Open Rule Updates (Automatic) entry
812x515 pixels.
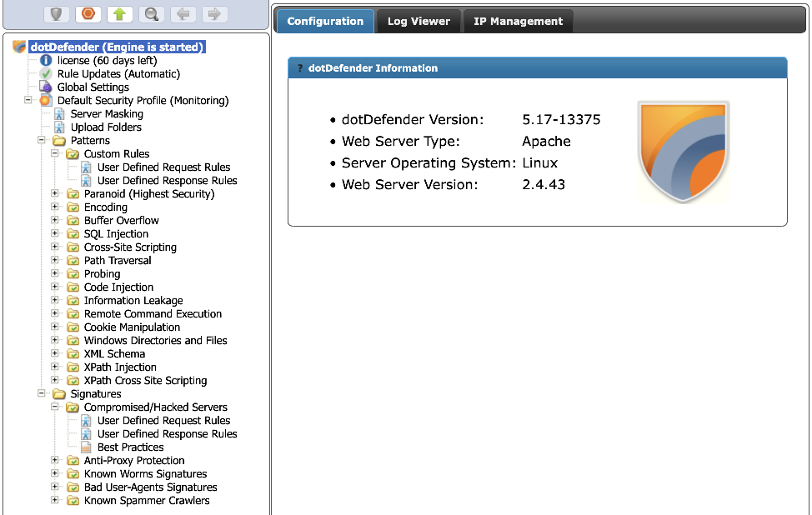pyautogui.click(x=118, y=74)
